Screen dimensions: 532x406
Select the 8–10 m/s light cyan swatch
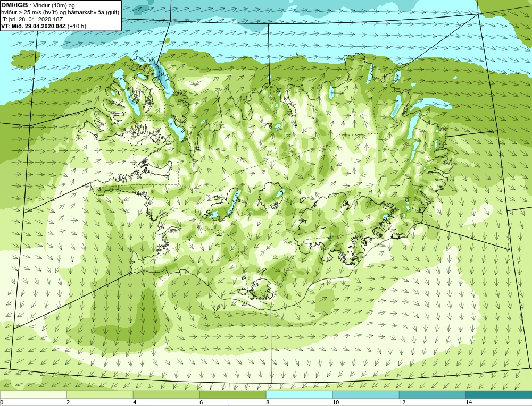[x=299, y=394]
